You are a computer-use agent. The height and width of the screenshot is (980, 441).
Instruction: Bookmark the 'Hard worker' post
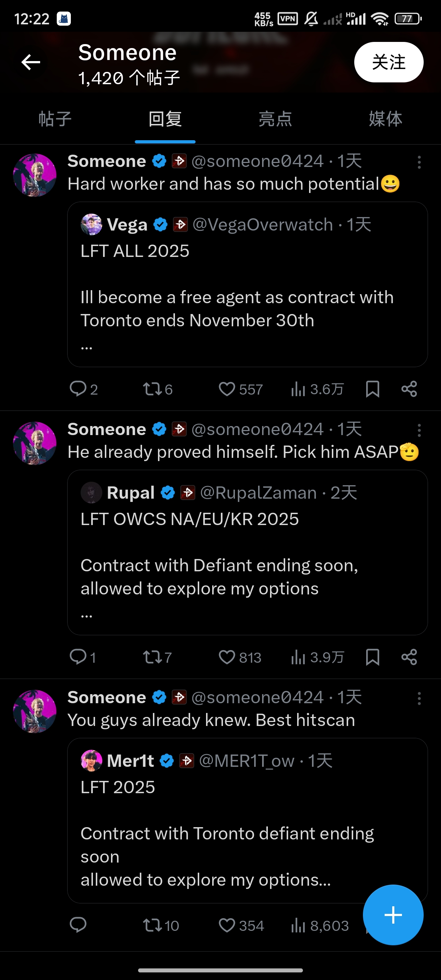click(x=372, y=389)
